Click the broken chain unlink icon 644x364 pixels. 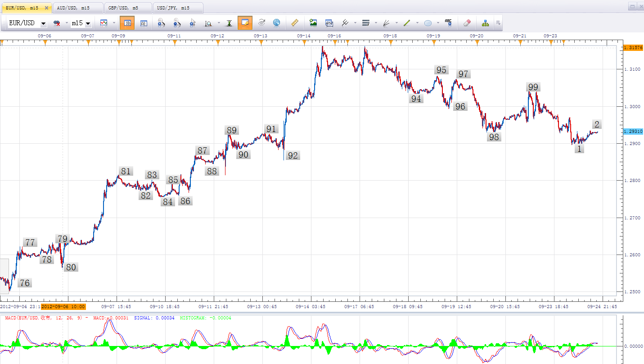tap(57, 23)
